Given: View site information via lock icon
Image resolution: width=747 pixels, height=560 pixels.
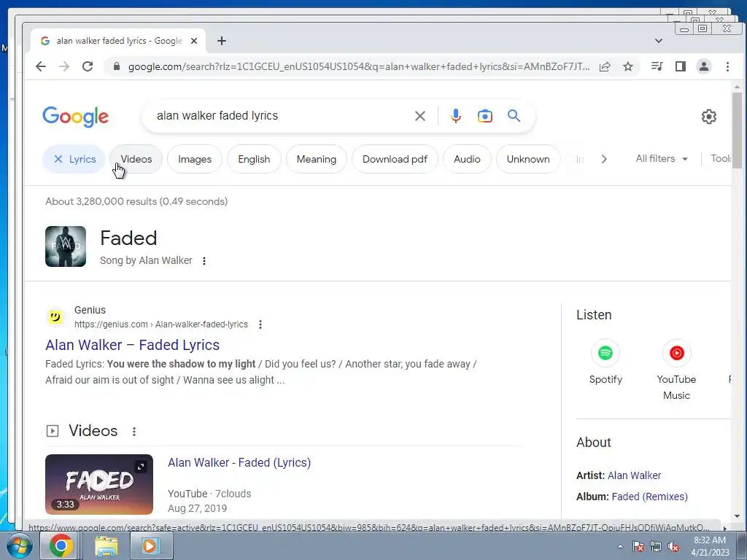Looking at the screenshot, I should tap(116, 66).
